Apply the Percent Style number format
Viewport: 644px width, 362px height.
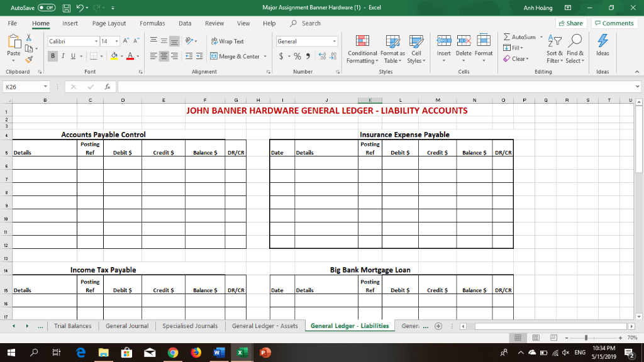(x=296, y=56)
